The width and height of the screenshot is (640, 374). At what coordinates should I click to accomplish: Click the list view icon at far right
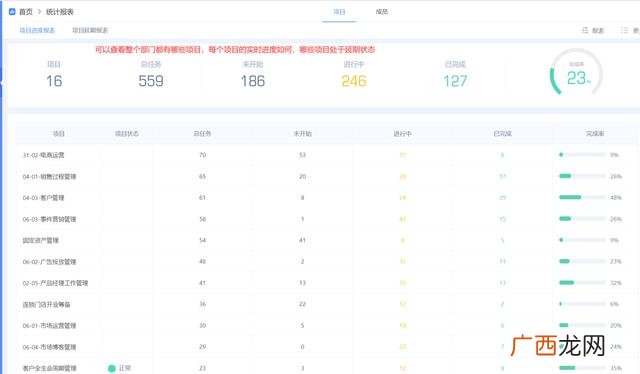[x=624, y=30]
